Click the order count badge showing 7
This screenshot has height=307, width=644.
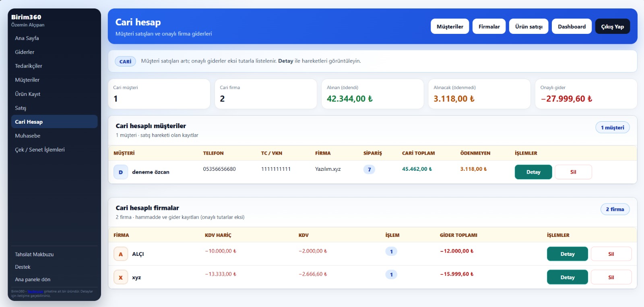coord(369,170)
